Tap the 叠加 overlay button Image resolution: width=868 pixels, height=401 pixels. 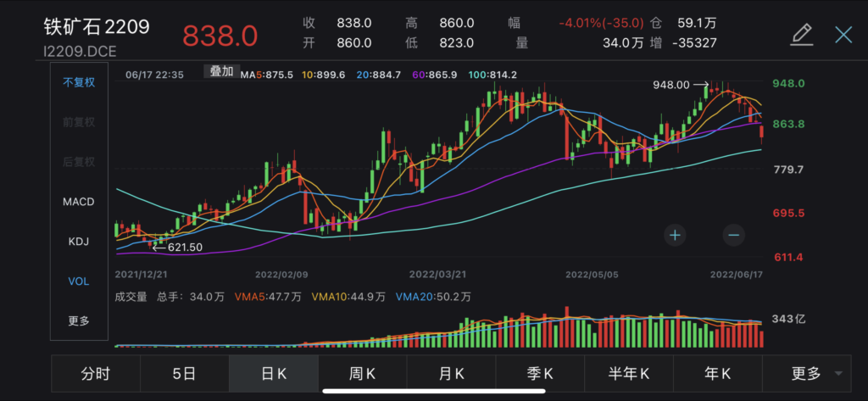click(221, 71)
